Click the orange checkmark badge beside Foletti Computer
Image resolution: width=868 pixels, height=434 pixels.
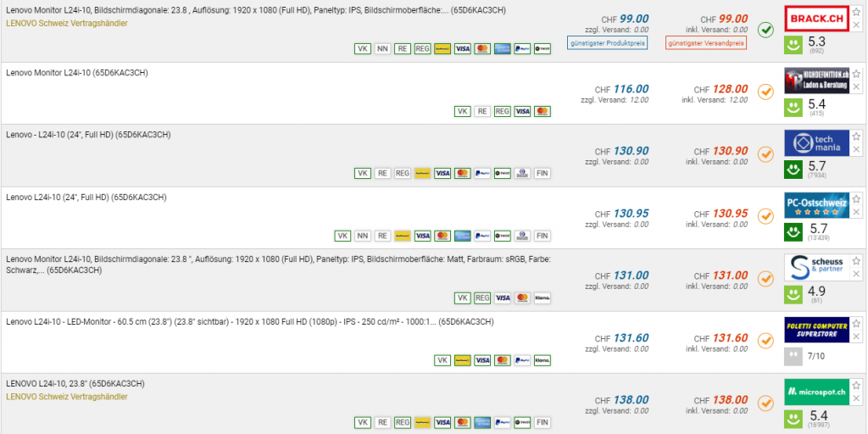click(765, 340)
